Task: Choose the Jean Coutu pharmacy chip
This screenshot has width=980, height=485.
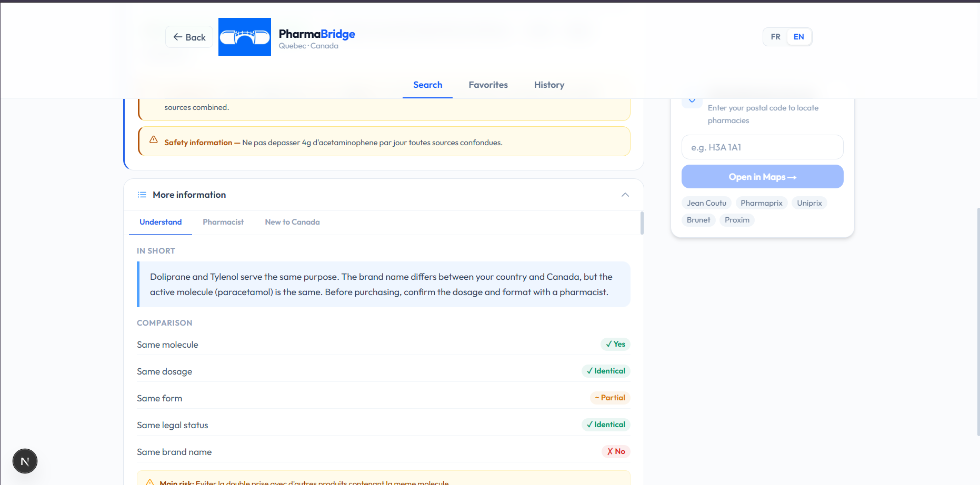Action: click(706, 203)
